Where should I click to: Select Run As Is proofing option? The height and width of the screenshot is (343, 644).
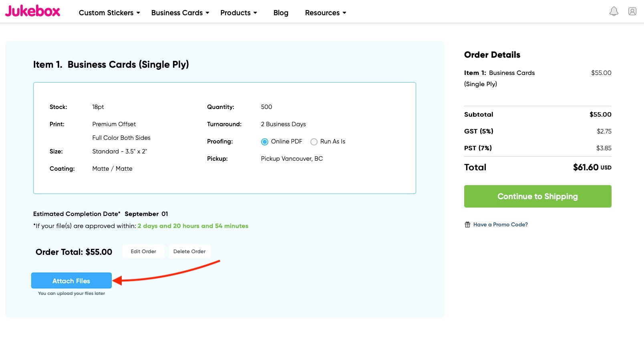(x=314, y=142)
